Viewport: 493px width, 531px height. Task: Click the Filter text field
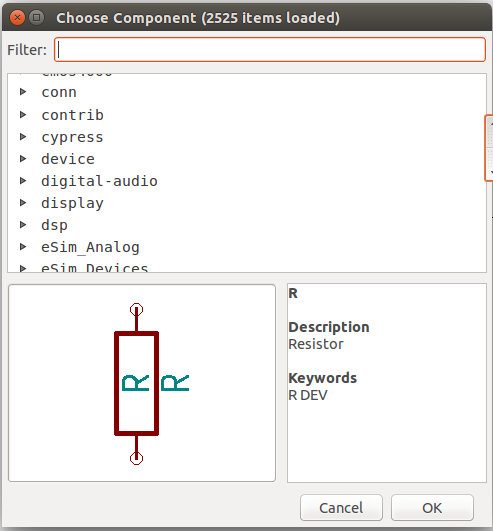coord(270,49)
